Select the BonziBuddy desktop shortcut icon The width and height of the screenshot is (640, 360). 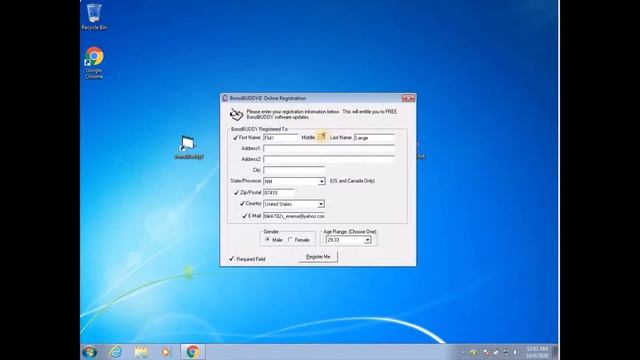click(189, 147)
